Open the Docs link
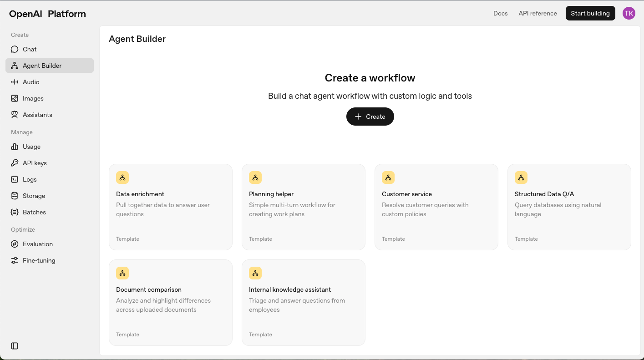 [x=500, y=13]
